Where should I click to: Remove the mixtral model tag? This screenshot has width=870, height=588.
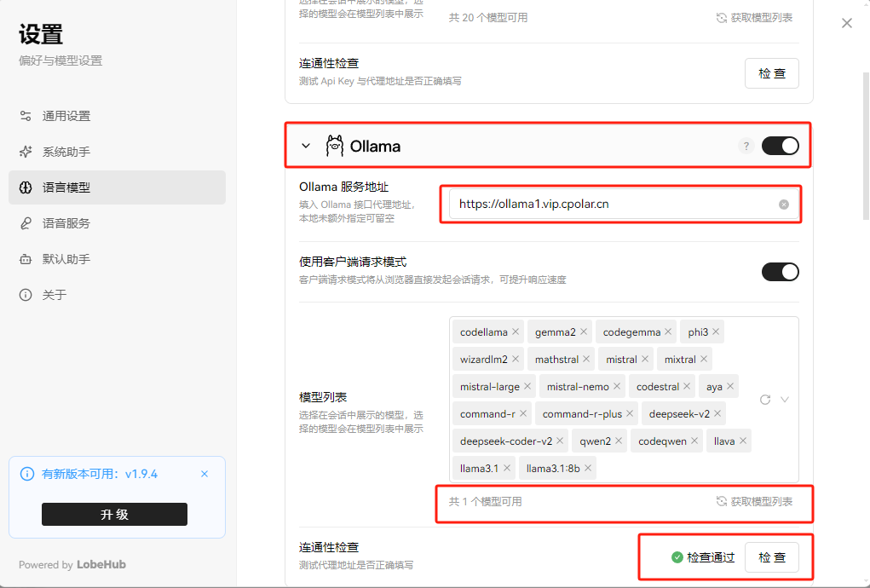[x=704, y=359]
